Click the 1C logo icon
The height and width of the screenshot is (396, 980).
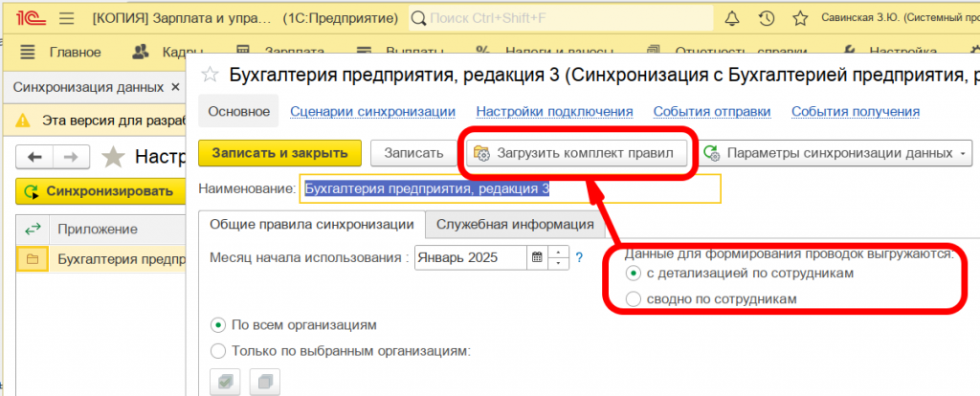(29, 19)
